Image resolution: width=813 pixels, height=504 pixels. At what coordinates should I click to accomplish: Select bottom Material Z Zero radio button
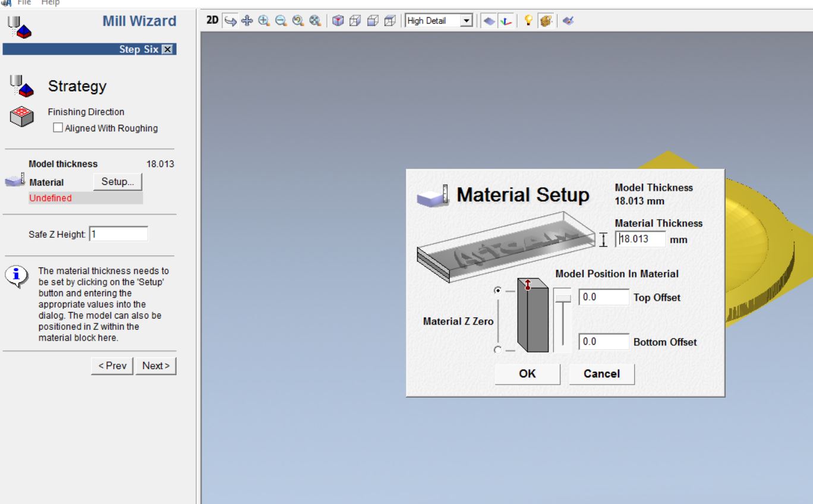[x=497, y=349]
